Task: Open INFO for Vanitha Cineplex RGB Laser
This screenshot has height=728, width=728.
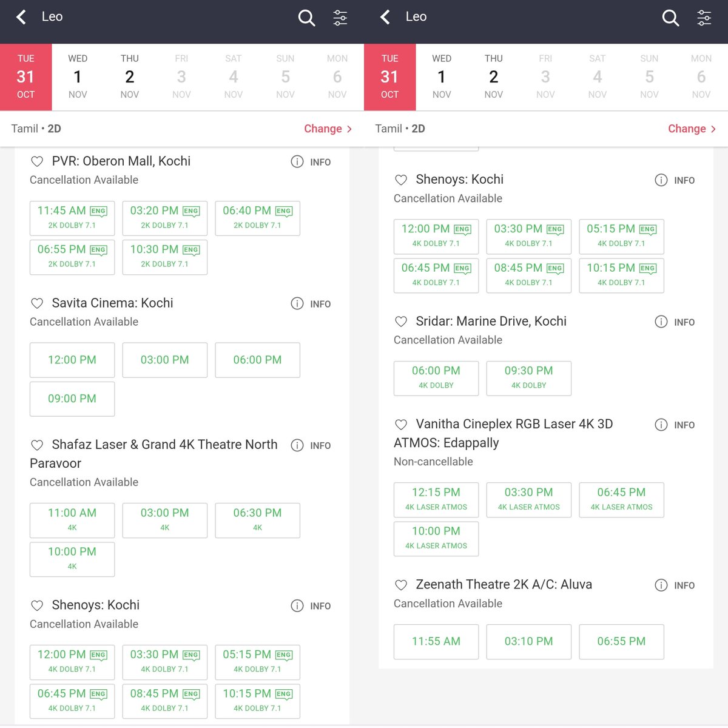Action: point(675,425)
